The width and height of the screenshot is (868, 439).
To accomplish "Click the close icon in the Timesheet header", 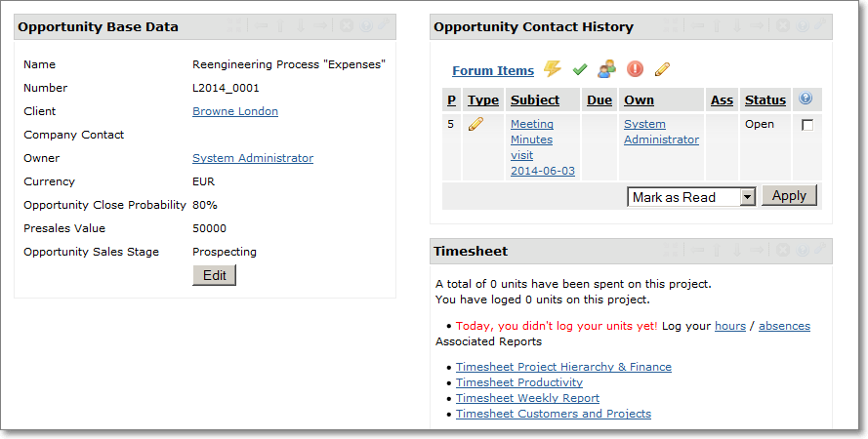I will click(782, 251).
